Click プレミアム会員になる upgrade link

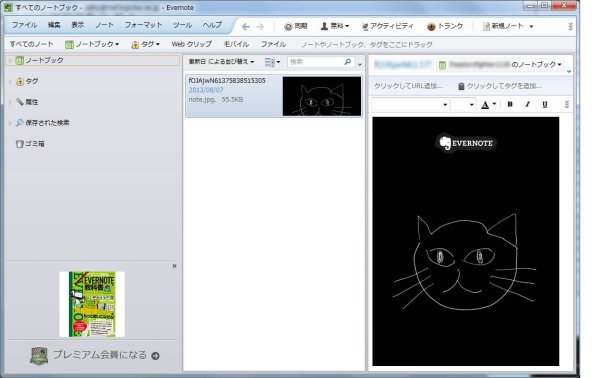click(100, 355)
